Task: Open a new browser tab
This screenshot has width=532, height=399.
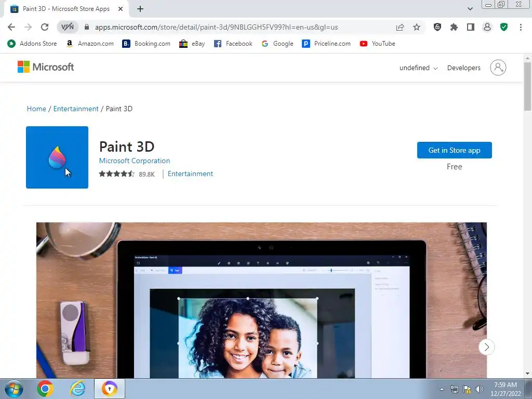Action: [x=140, y=9]
